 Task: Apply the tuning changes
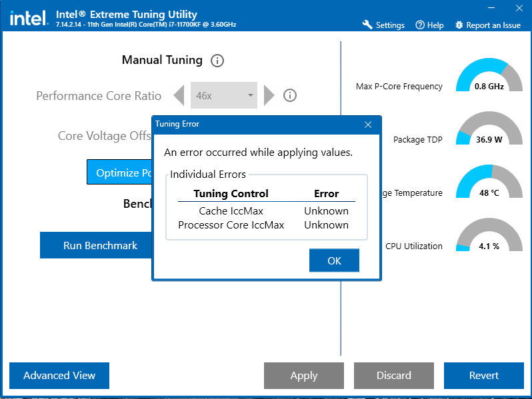(303, 375)
